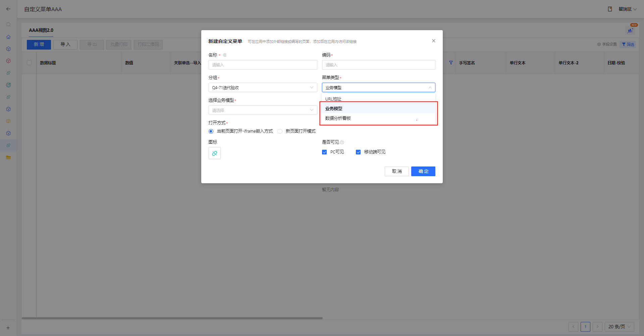Click the 编码 input field
644x336 pixels.
click(379, 65)
